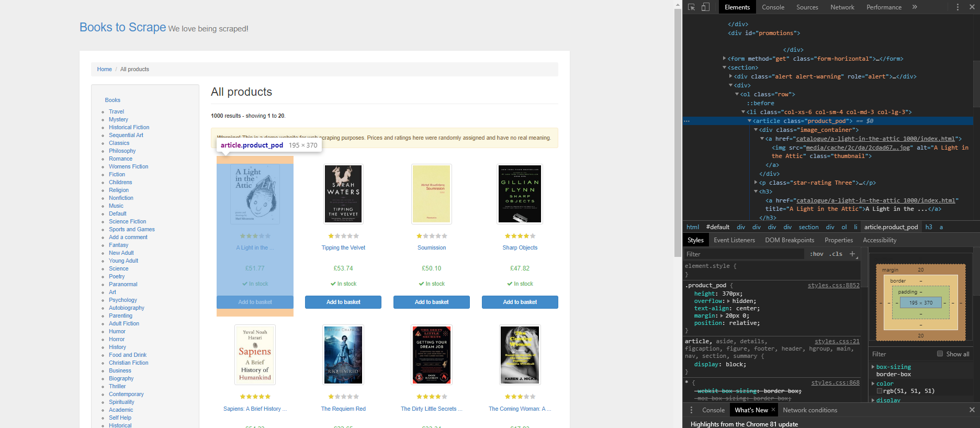Add new style rule plus icon
The height and width of the screenshot is (428, 980).
click(x=852, y=254)
